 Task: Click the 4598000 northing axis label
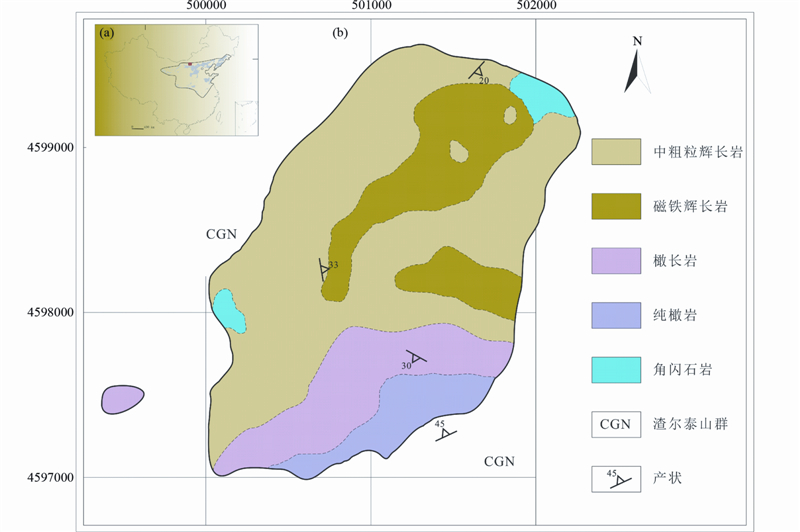[x=50, y=313]
